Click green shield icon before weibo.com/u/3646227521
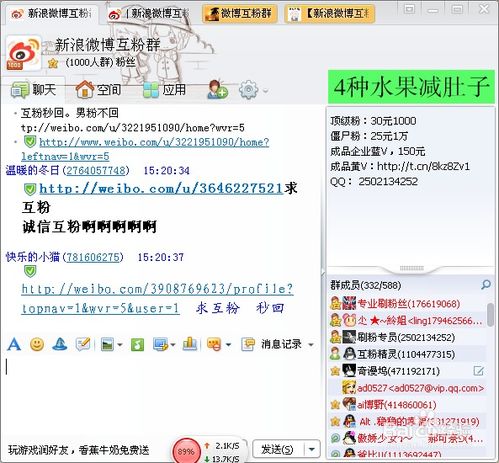 (x=30, y=189)
